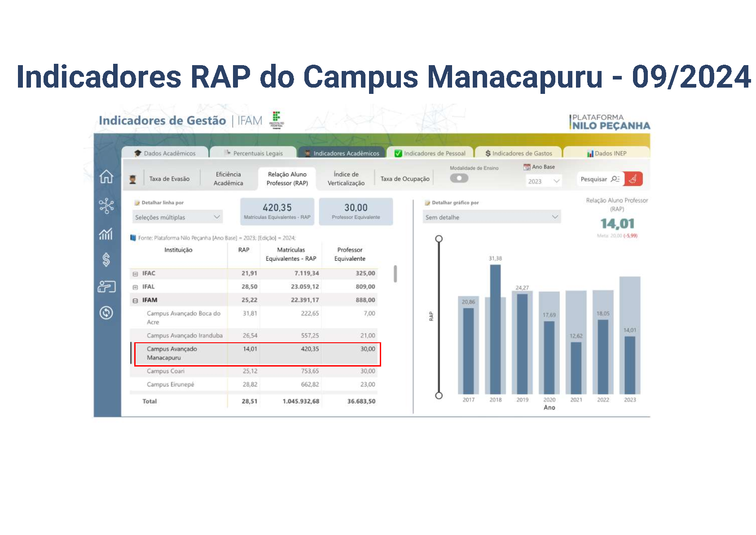Viewport: 756px width, 535px height.
Task: Switch to the Dados INEP tab
Action: [x=606, y=153]
